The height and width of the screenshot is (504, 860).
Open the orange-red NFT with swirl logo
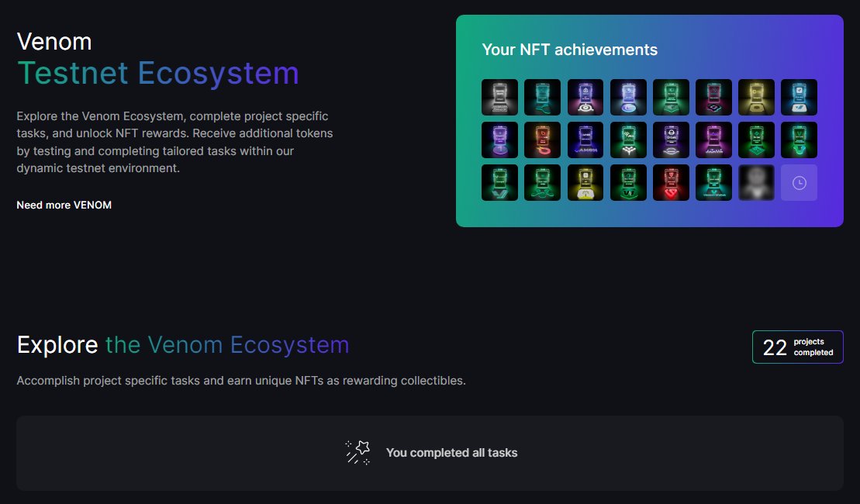point(542,140)
